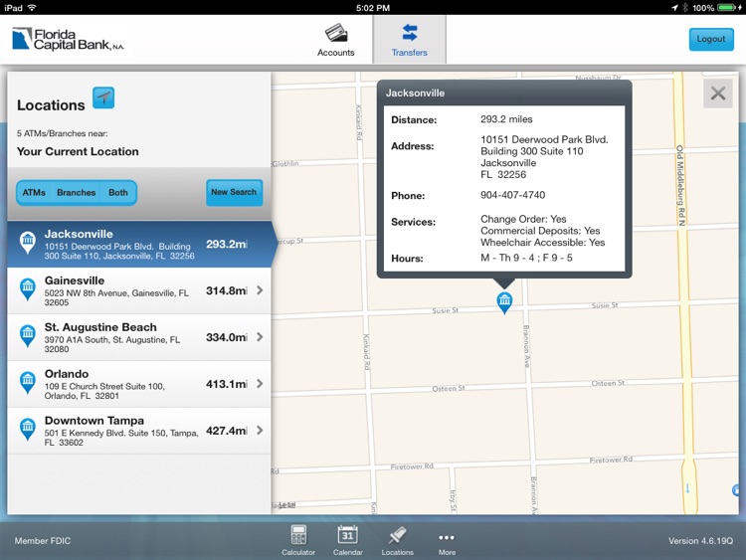Expand Downtown Tampa details chevron

point(260,430)
